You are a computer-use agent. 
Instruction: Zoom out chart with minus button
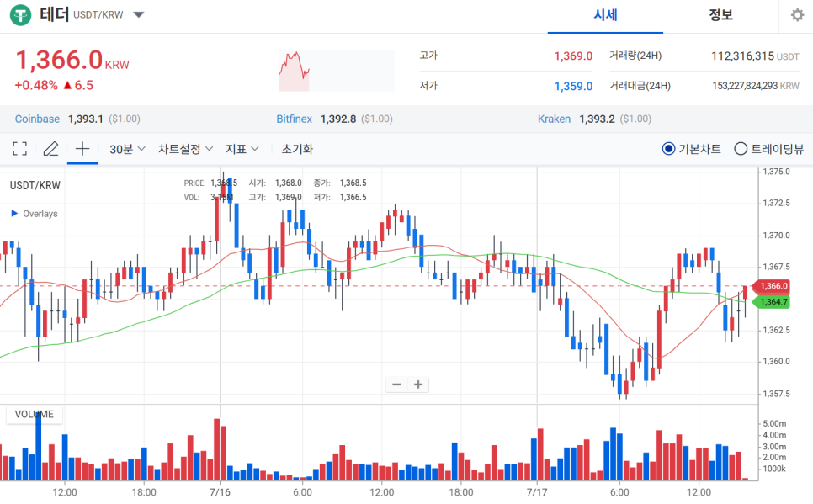pyautogui.click(x=396, y=385)
